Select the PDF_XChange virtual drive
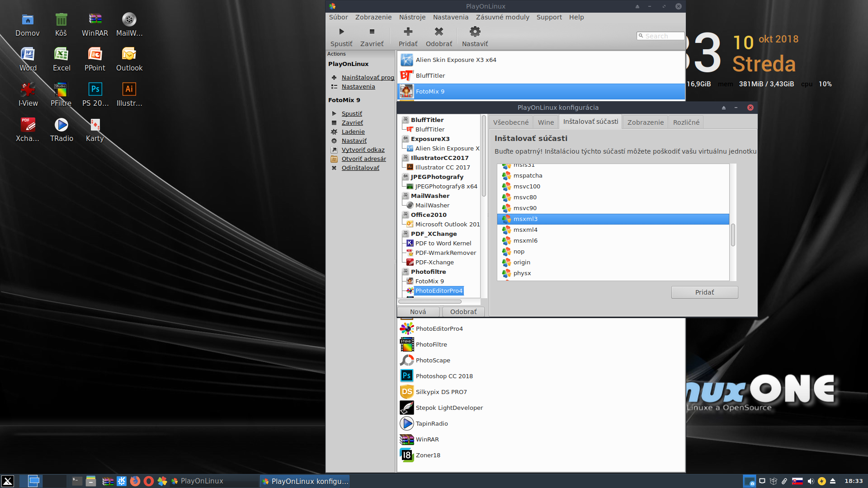Viewport: 868px width, 488px height. [x=434, y=234]
